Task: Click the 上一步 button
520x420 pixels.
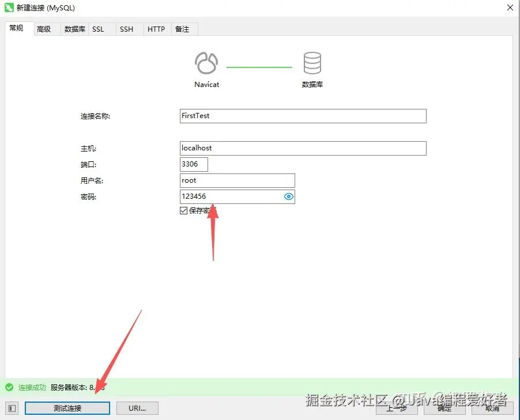Action: [x=397, y=408]
